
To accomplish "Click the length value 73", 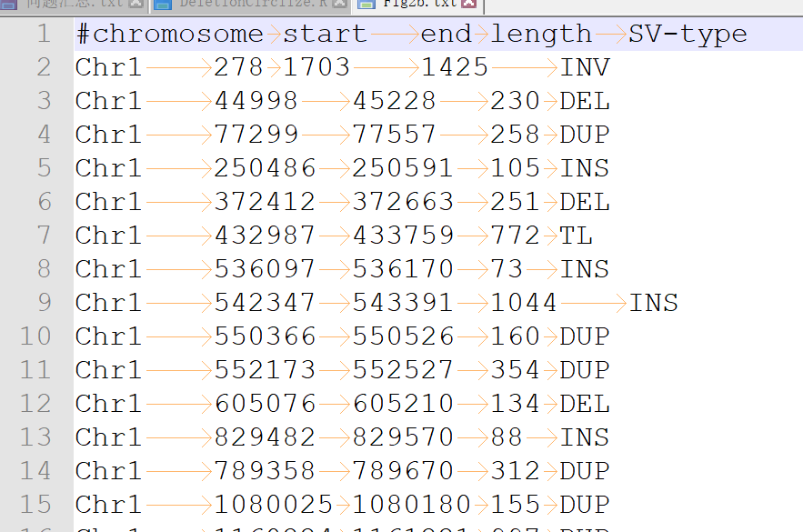I will coord(507,269).
